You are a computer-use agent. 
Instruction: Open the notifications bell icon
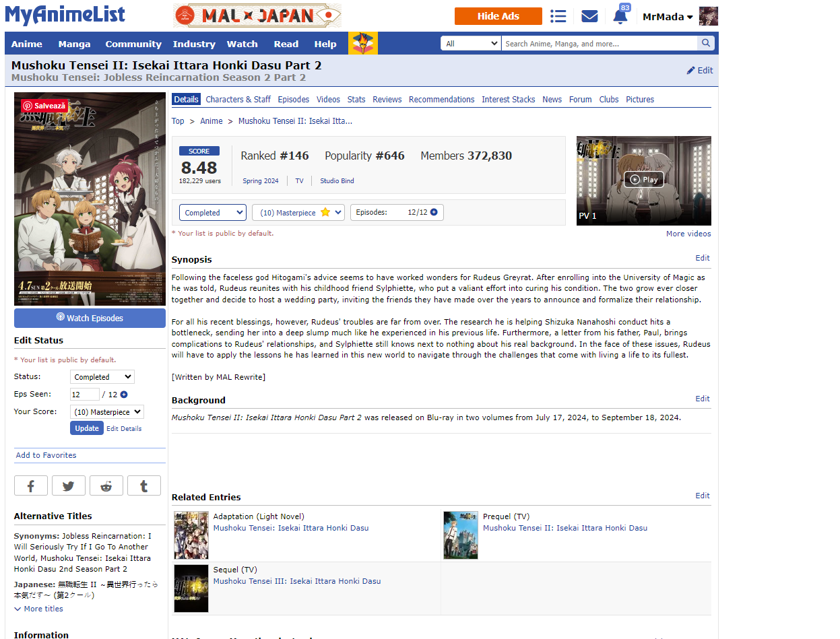(620, 16)
